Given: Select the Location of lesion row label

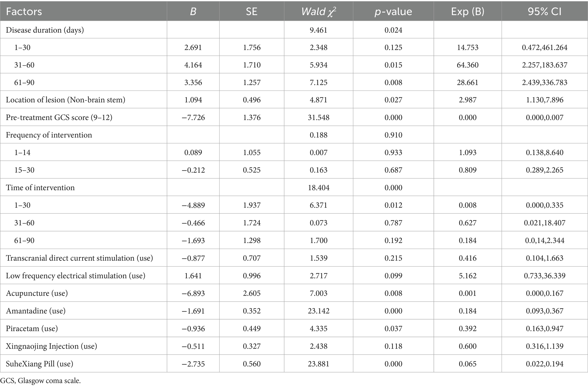Looking at the screenshot, I should coord(65,100).
